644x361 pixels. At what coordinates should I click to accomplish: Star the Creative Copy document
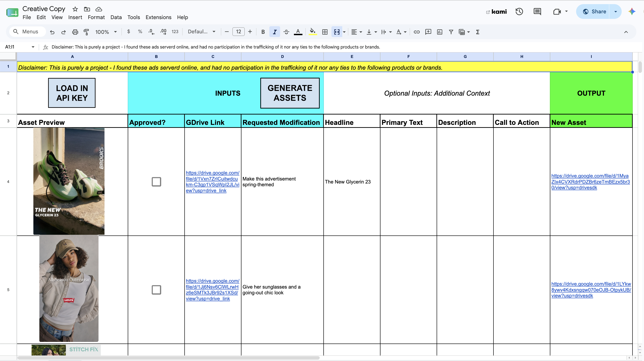click(x=75, y=9)
